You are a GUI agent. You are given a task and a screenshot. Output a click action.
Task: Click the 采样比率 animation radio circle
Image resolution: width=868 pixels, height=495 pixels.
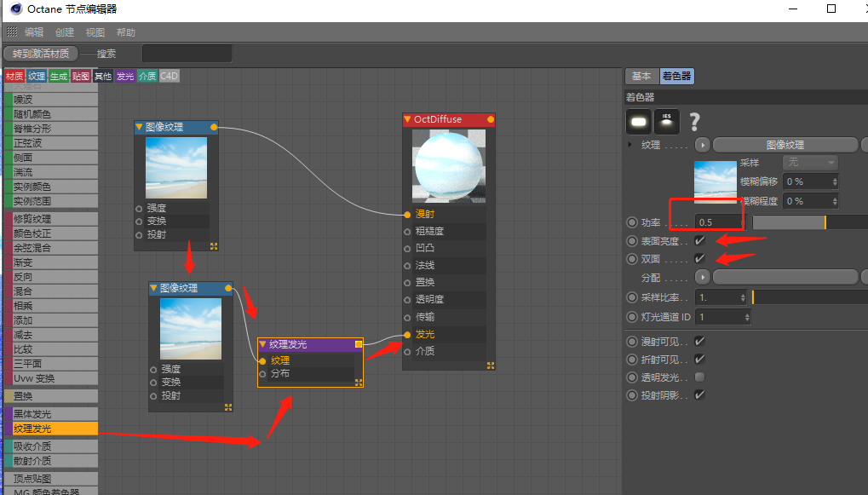tap(632, 297)
